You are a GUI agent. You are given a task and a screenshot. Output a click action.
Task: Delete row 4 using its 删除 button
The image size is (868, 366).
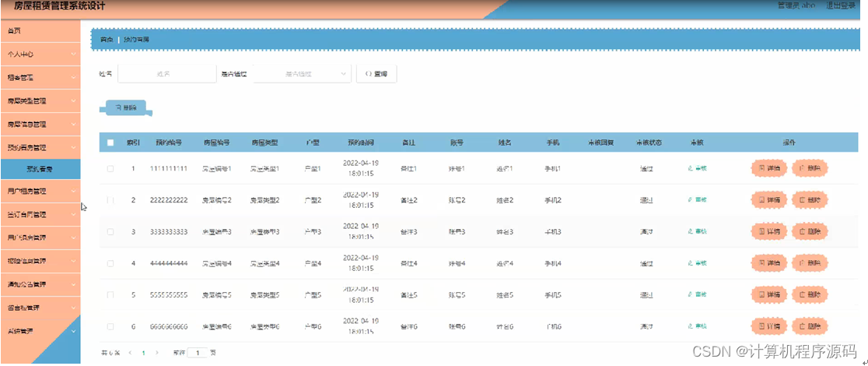(x=810, y=263)
